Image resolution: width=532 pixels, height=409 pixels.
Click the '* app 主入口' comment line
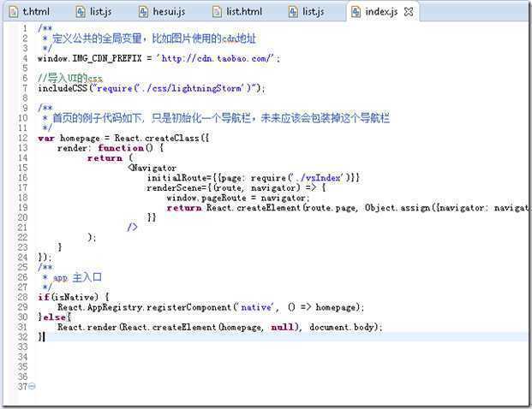72,277
